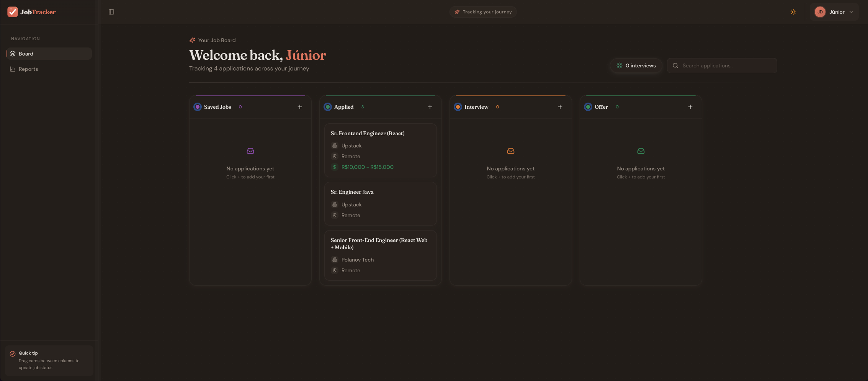Screen dimensions: 868x381
Task: Click the JobTracker logo checkmark icon
Action: point(12,11)
